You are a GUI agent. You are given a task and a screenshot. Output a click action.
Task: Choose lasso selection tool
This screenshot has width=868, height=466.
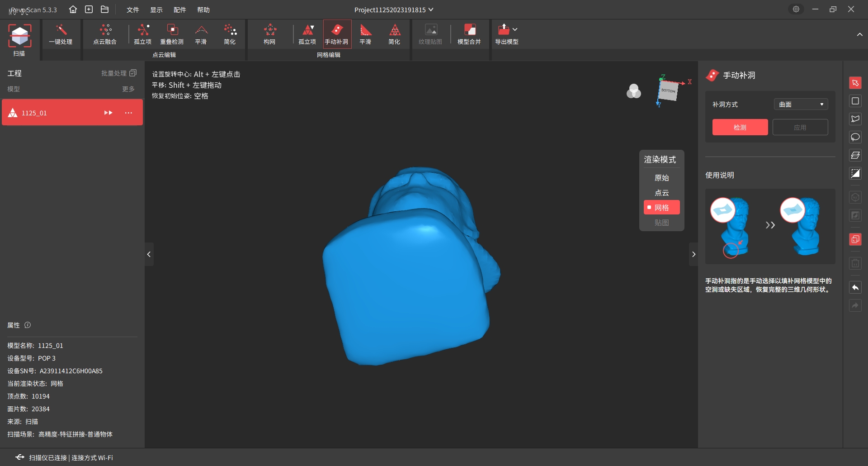(855, 137)
